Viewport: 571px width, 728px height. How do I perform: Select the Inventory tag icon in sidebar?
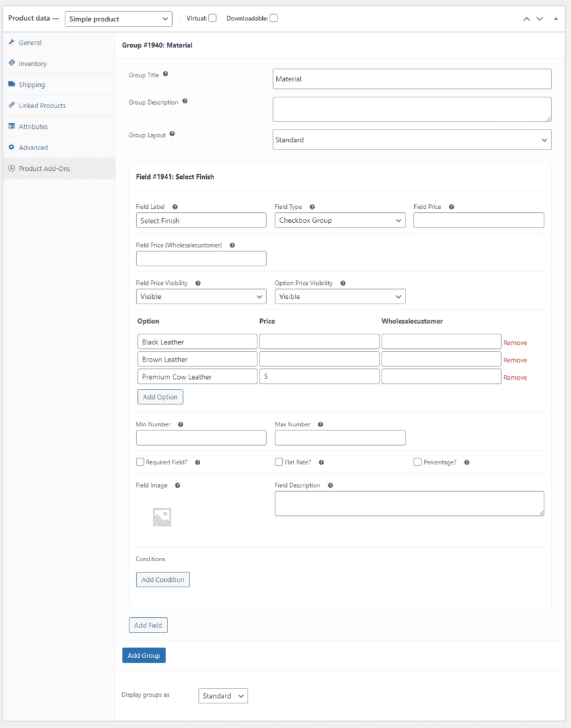point(11,63)
